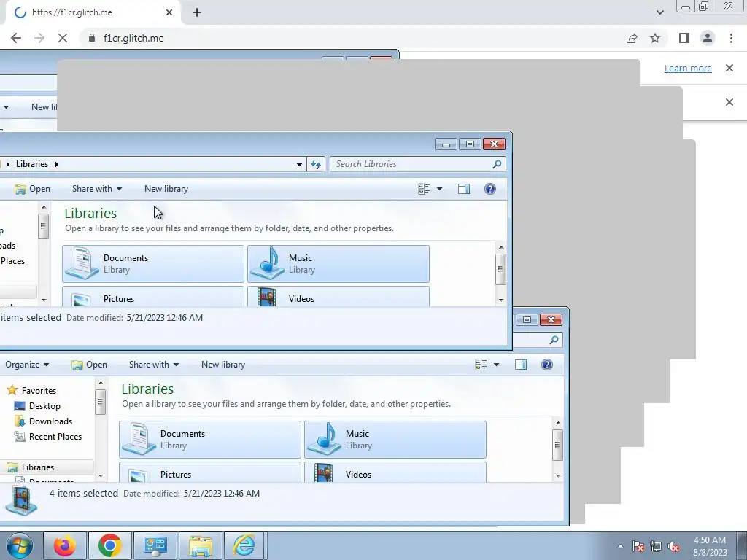Click Open in front window toolbar
Viewport: 747px width, 560px height.
coord(89,365)
